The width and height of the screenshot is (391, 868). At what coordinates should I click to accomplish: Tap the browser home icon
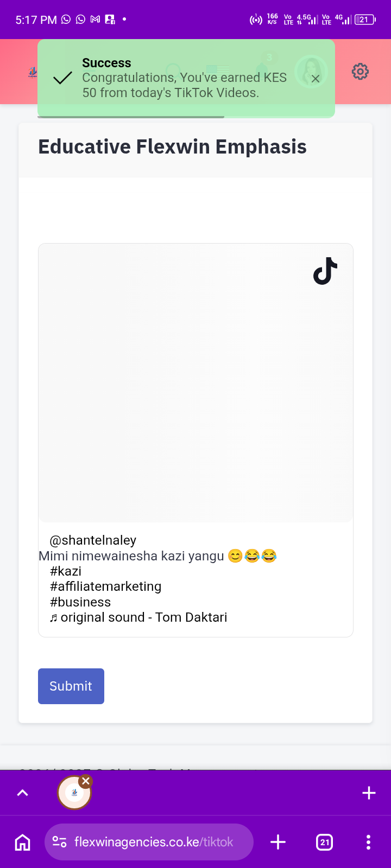(22, 842)
